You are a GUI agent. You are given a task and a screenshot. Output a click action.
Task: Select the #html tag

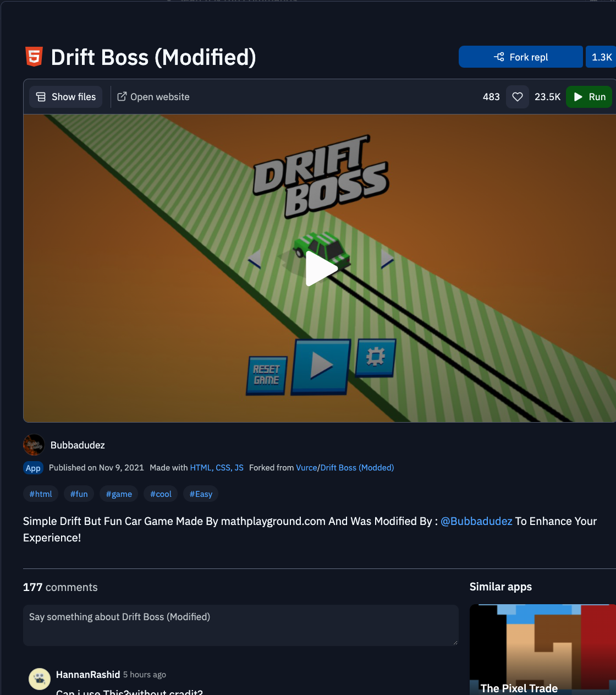(x=41, y=494)
